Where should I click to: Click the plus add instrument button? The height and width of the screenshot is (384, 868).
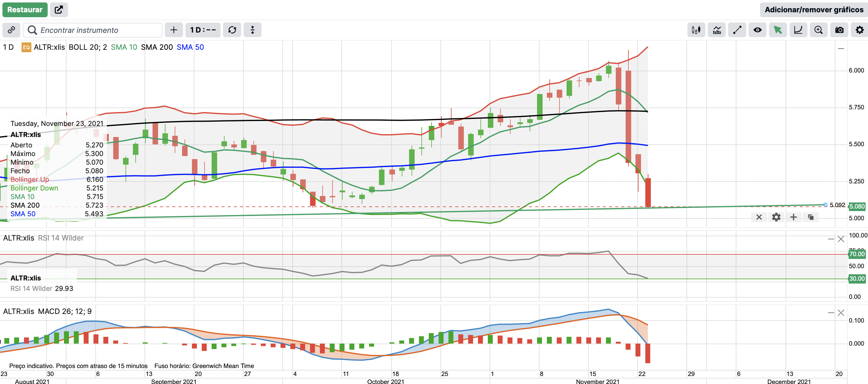pos(173,30)
